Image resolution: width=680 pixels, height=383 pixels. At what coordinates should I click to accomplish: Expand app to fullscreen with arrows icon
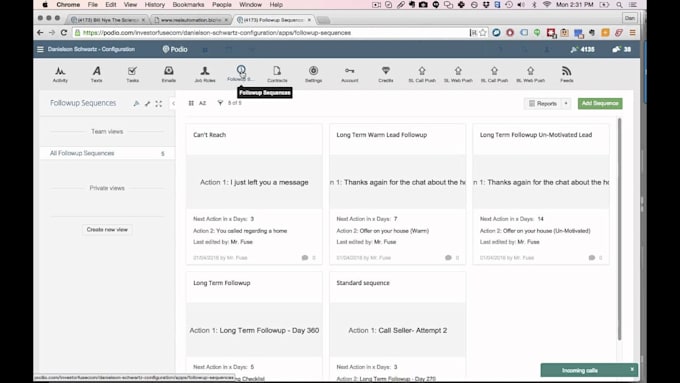click(159, 103)
